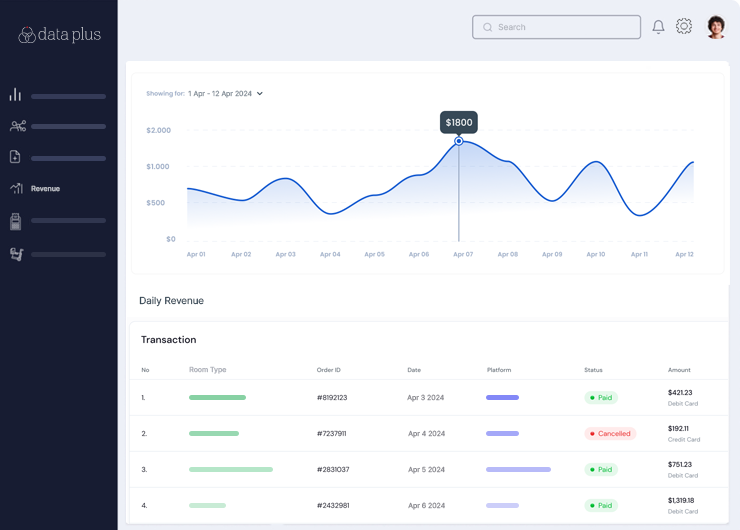740x530 pixels.
Task: Click date Apr 4 2024
Action: click(427, 434)
